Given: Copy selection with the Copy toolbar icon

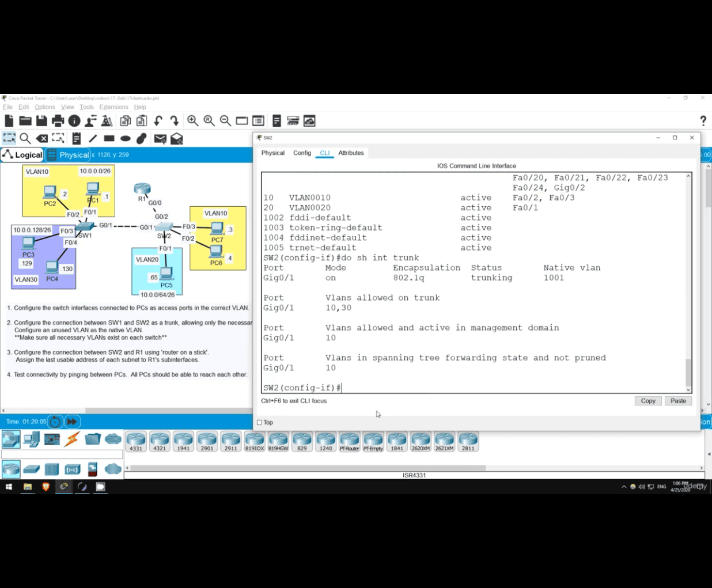Looking at the screenshot, I should click(x=126, y=121).
